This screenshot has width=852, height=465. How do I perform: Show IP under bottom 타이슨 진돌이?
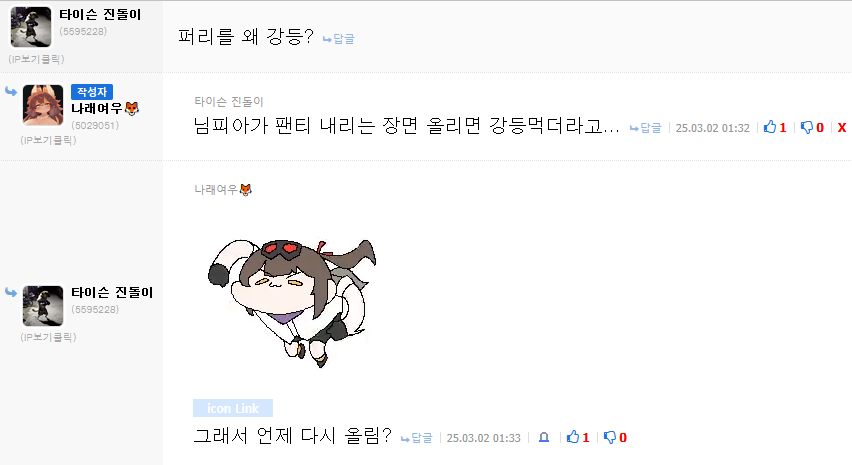pos(48,337)
